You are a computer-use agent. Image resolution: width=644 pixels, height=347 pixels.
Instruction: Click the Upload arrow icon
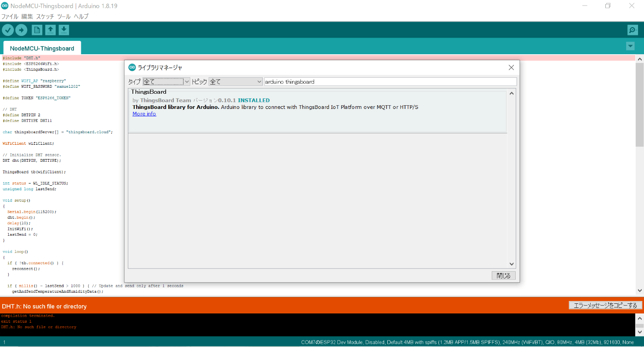pyautogui.click(x=21, y=30)
